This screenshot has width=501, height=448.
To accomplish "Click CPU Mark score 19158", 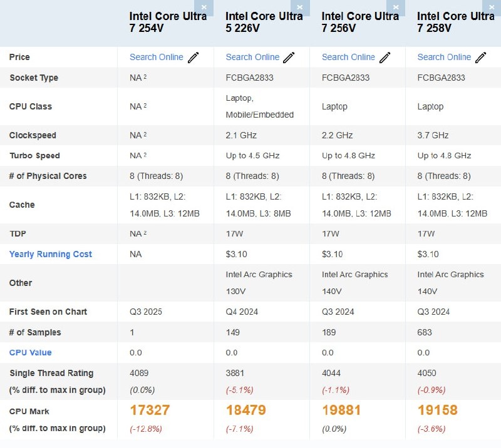I will [x=437, y=410].
